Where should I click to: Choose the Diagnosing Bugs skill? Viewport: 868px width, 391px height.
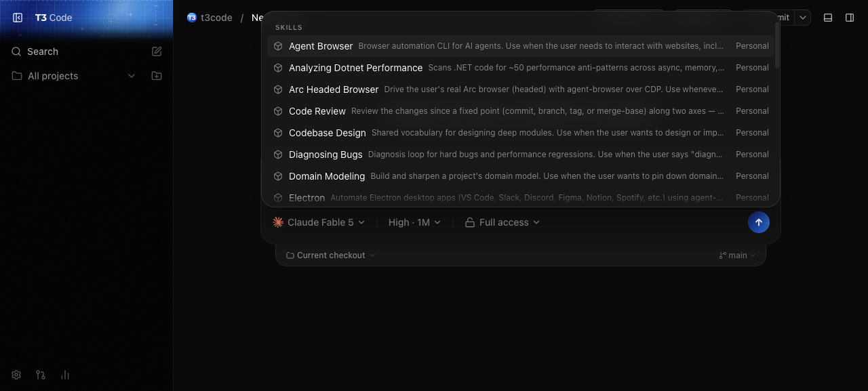click(x=520, y=155)
